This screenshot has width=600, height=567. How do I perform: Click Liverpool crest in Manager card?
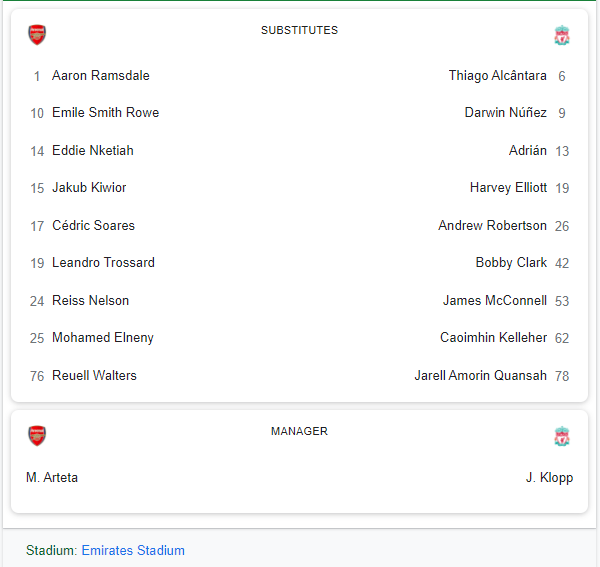click(562, 437)
